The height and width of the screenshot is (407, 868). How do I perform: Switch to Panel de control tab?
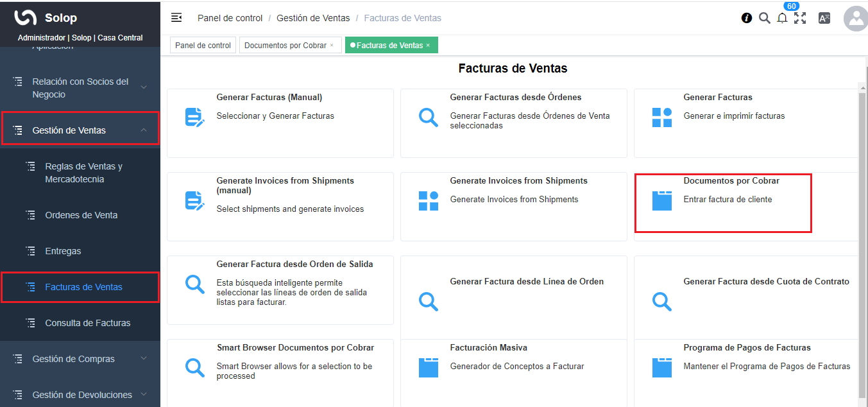click(x=203, y=46)
